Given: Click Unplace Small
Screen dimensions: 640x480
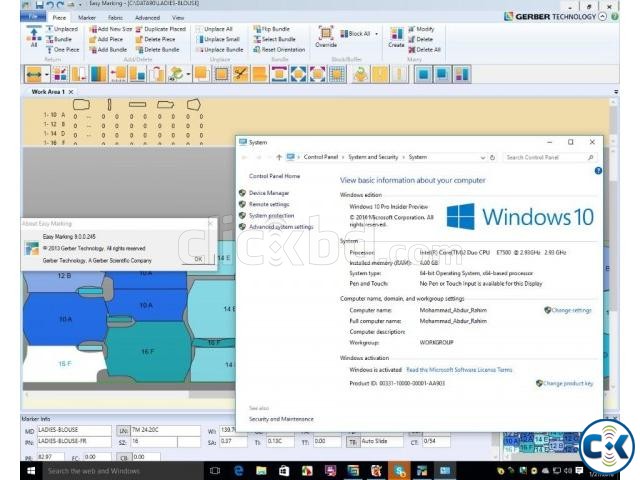Looking at the screenshot, I should pos(218,39).
